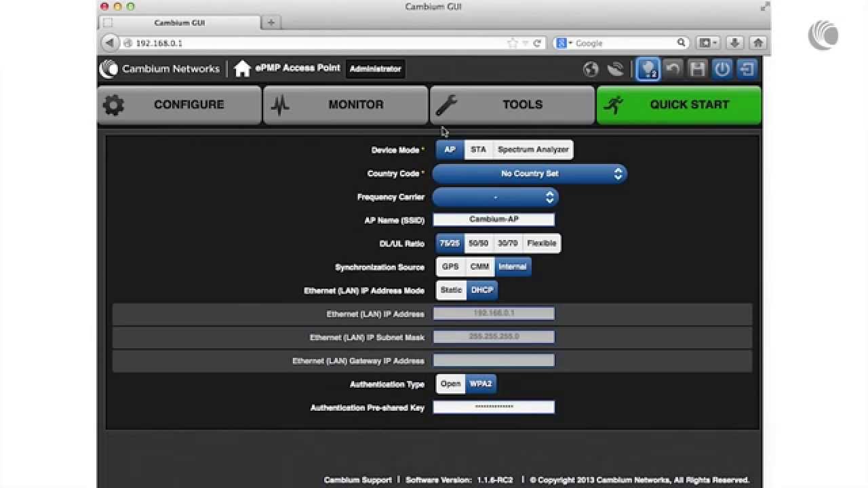Set Device Mode to Spectrum Analyzer

tap(533, 150)
